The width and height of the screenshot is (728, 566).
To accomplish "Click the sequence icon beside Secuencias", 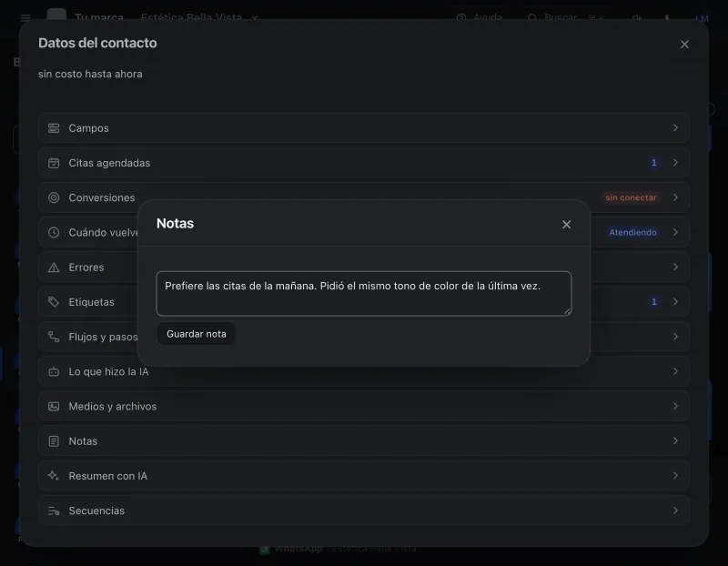I will click(54, 510).
